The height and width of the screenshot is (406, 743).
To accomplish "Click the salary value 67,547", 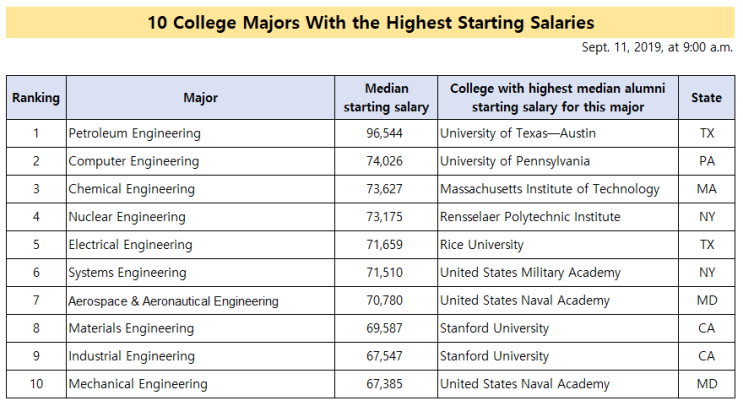I will [x=384, y=356].
